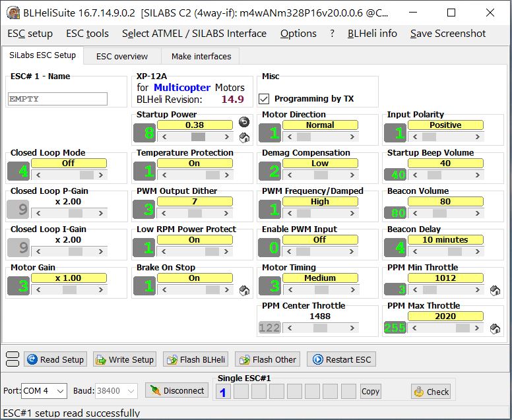Click the ESC# 1 Name text field
The width and height of the screenshot is (512, 420).
58,99
